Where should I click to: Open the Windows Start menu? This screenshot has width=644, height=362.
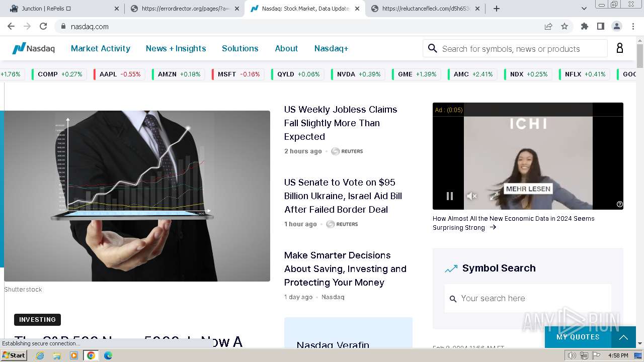pyautogui.click(x=14, y=355)
